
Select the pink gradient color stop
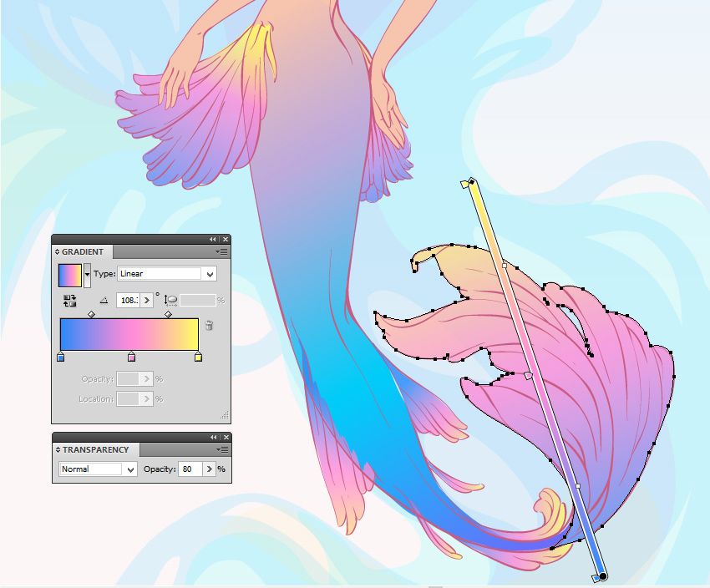[131, 357]
